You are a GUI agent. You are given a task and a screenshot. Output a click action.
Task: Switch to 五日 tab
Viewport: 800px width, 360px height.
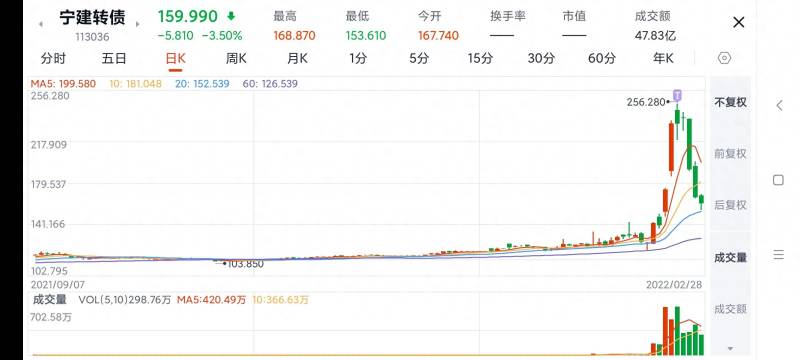(x=113, y=59)
